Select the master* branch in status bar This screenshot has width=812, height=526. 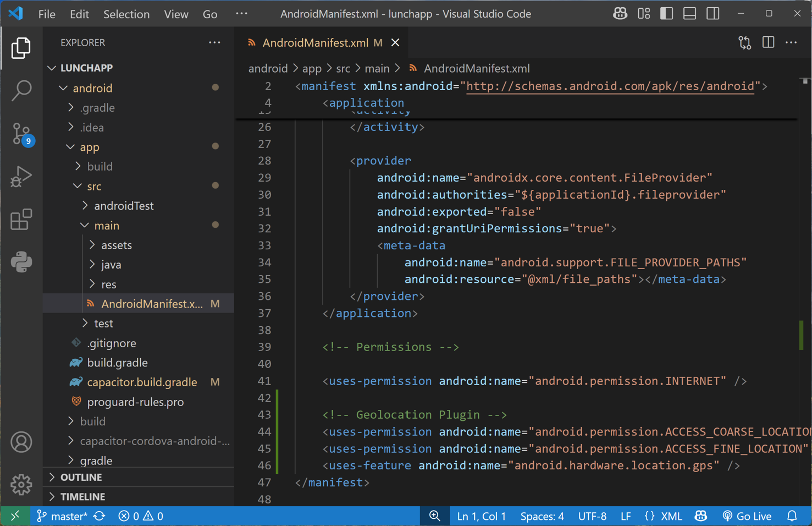click(62, 516)
